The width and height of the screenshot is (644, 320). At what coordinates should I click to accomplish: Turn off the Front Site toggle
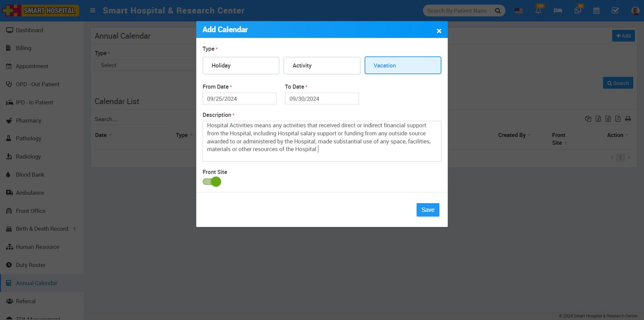click(x=212, y=182)
